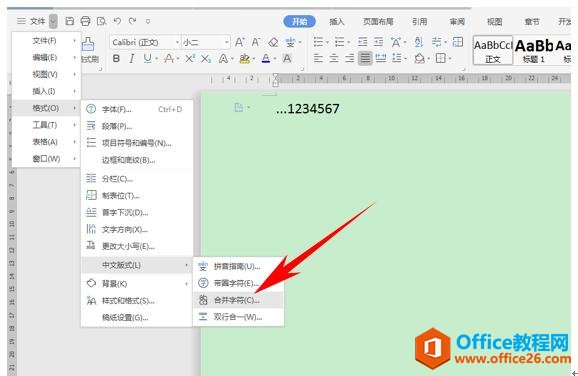Viewport: 578px width, 376px height.
Task: Open 窗口(W) menu entry
Action: point(46,159)
